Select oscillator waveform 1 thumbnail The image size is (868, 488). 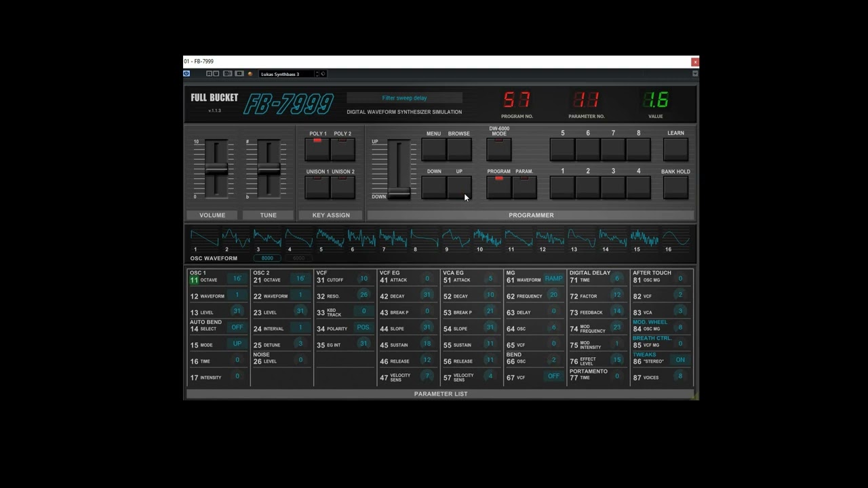204,239
